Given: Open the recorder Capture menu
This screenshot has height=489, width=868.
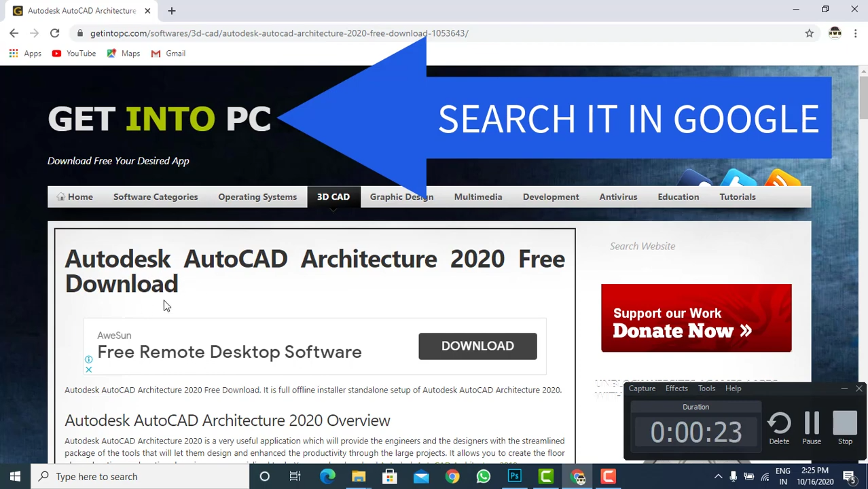Looking at the screenshot, I should coord(642,388).
